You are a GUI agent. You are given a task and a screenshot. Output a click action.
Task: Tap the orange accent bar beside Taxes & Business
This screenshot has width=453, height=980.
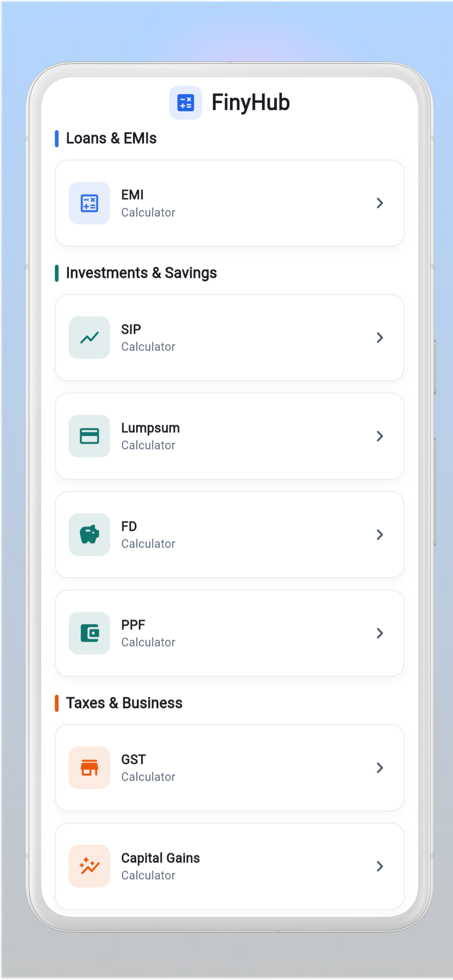[x=58, y=703]
